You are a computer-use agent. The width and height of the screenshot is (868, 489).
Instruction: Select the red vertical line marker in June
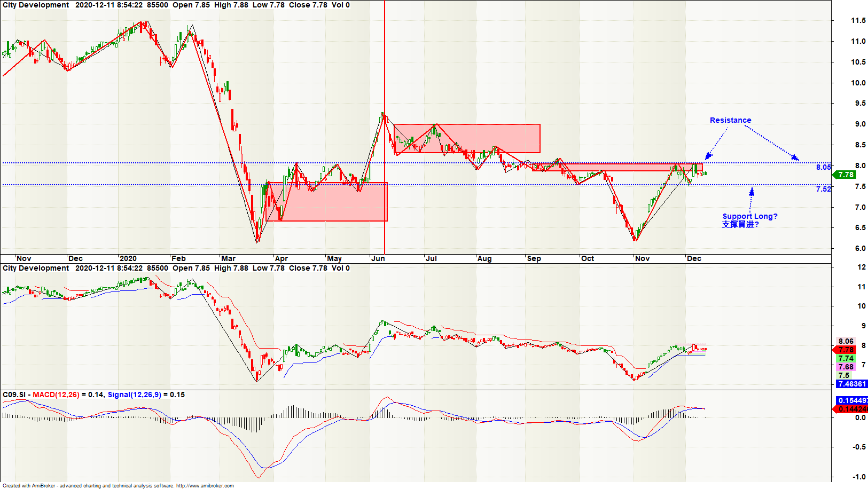(x=385, y=127)
